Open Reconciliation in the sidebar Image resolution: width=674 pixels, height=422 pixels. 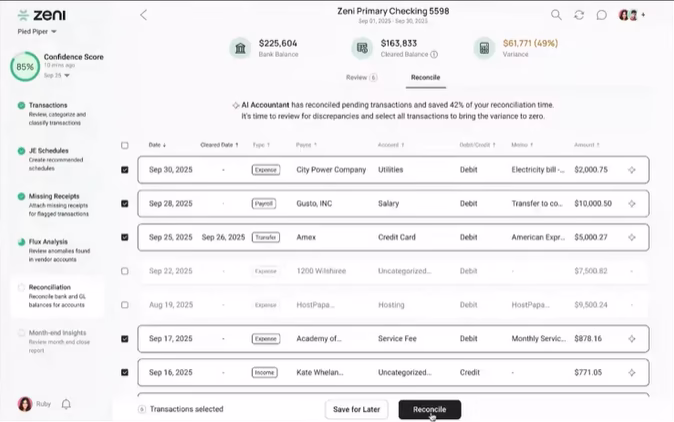57,296
